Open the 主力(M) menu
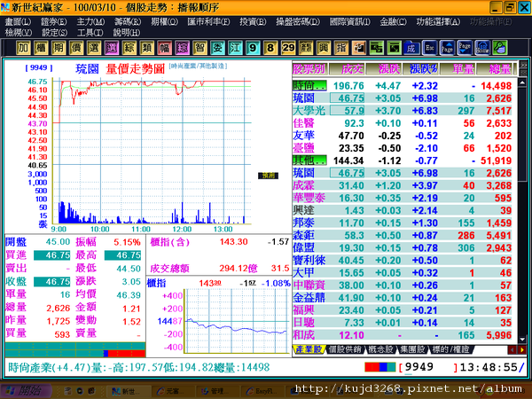 click(90, 21)
